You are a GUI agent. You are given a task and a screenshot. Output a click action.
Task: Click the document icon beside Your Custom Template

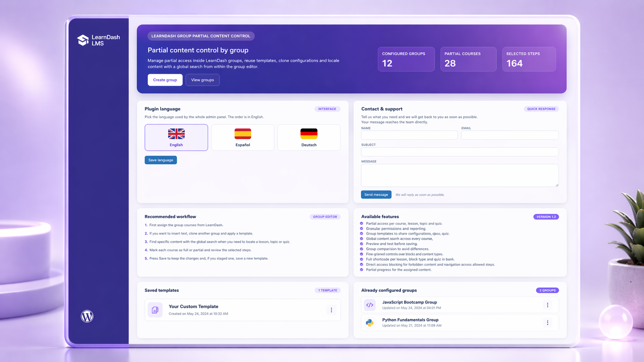pyautogui.click(x=155, y=310)
